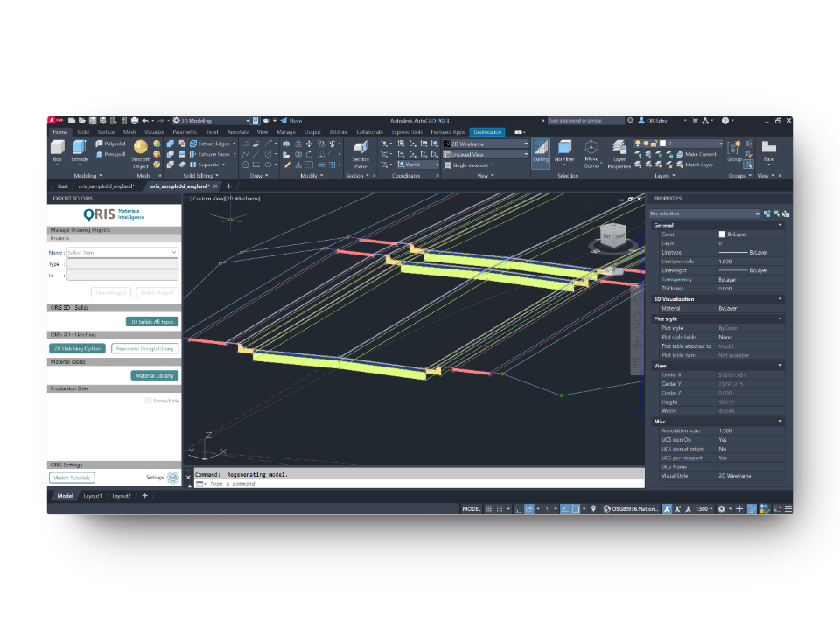Image resolution: width=840 pixels, height=630 pixels.
Task: Switch to the Visualize ribbon tab
Action: (154, 132)
